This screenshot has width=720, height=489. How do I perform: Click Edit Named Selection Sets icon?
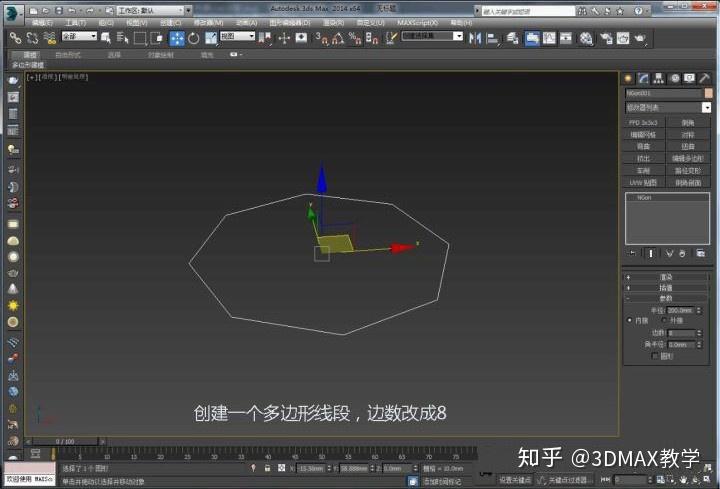click(x=391, y=38)
